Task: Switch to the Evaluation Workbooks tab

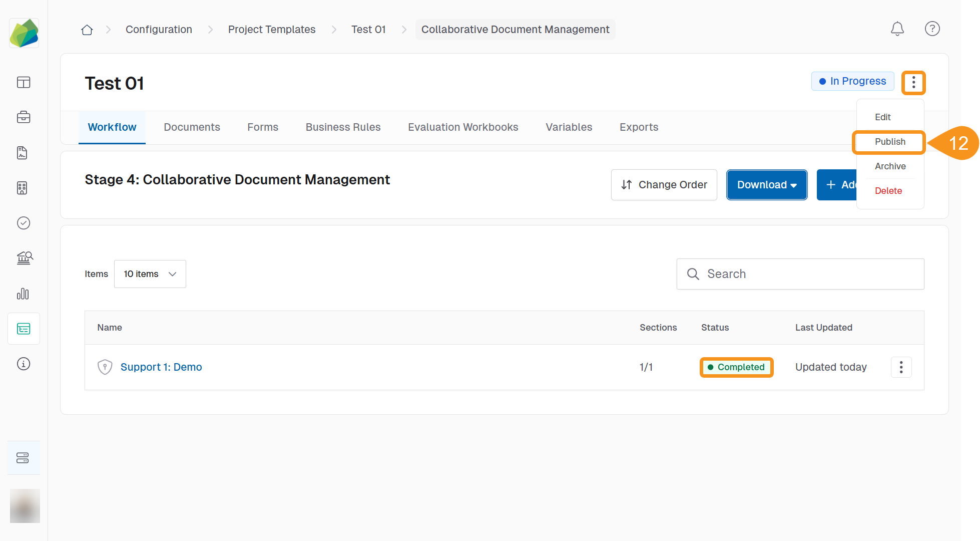Action: [x=462, y=127]
